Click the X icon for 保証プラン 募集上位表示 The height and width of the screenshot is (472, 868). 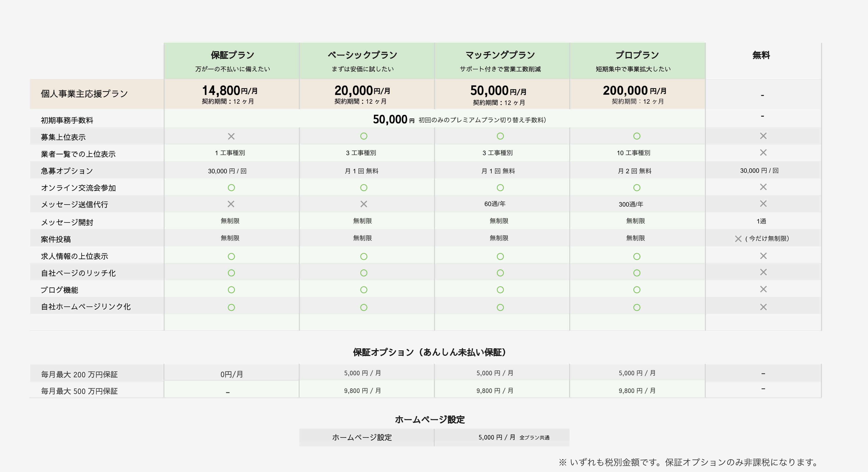coord(231,136)
